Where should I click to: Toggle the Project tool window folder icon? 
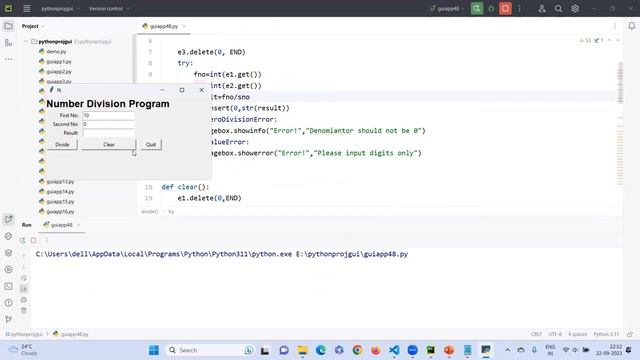(8, 26)
